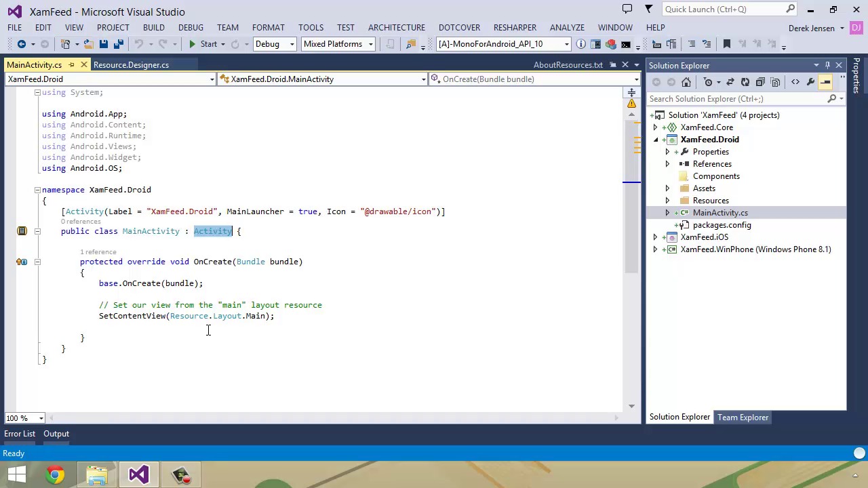This screenshot has height=488, width=868.
Task: Click the Find in Files toolbar icon
Action: coord(410,44)
